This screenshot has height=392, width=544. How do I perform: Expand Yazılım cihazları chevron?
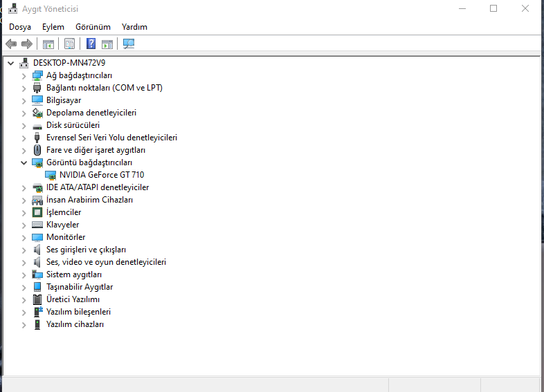(24, 325)
